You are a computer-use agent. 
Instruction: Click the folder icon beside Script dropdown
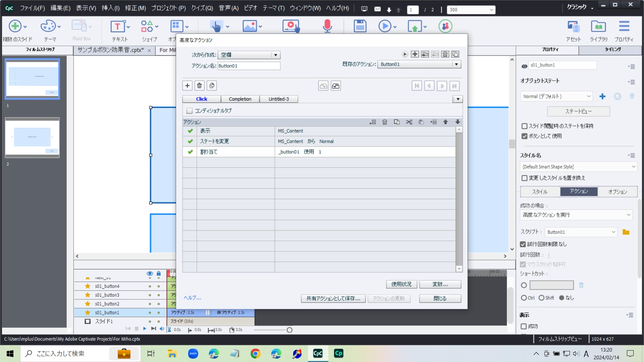[x=626, y=232]
